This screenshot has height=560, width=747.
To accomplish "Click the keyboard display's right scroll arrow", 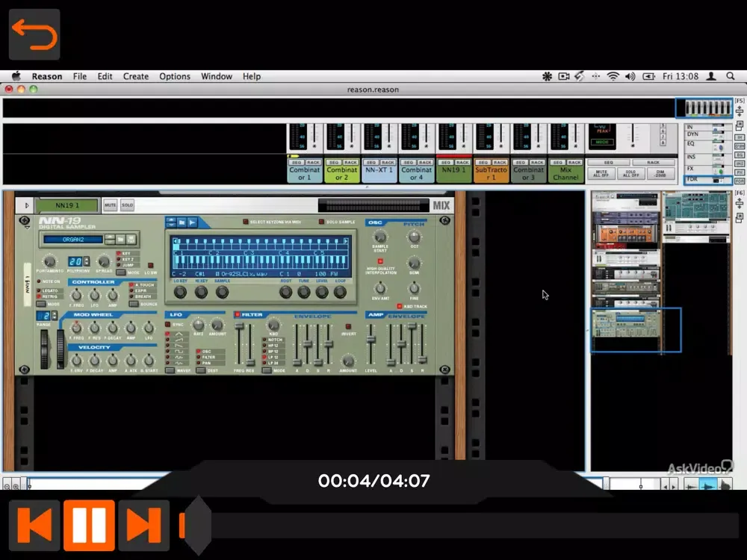I will pyautogui.click(x=346, y=241).
